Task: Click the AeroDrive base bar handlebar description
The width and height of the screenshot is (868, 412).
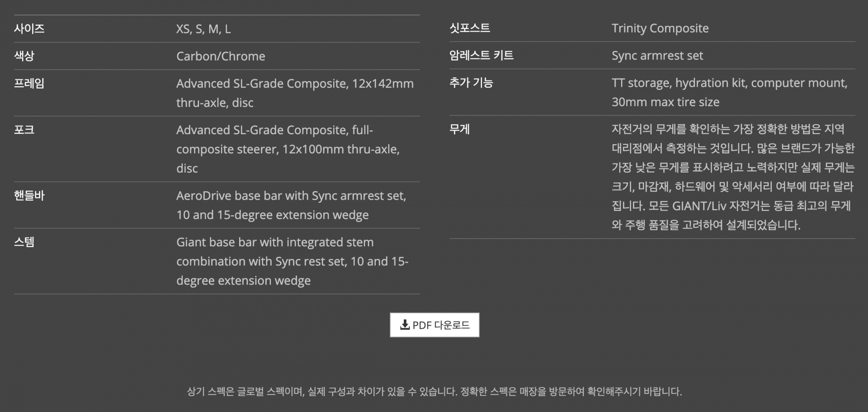Action: click(291, 206)
